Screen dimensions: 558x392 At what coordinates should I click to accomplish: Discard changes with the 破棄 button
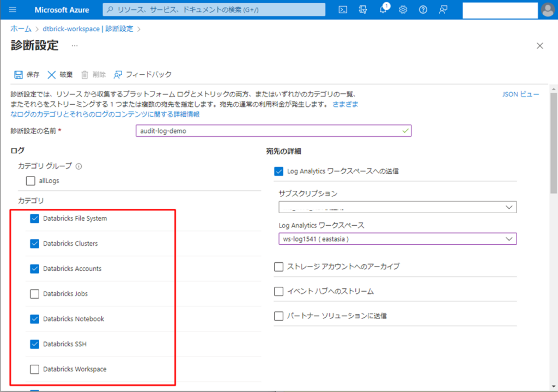point(60,75)
